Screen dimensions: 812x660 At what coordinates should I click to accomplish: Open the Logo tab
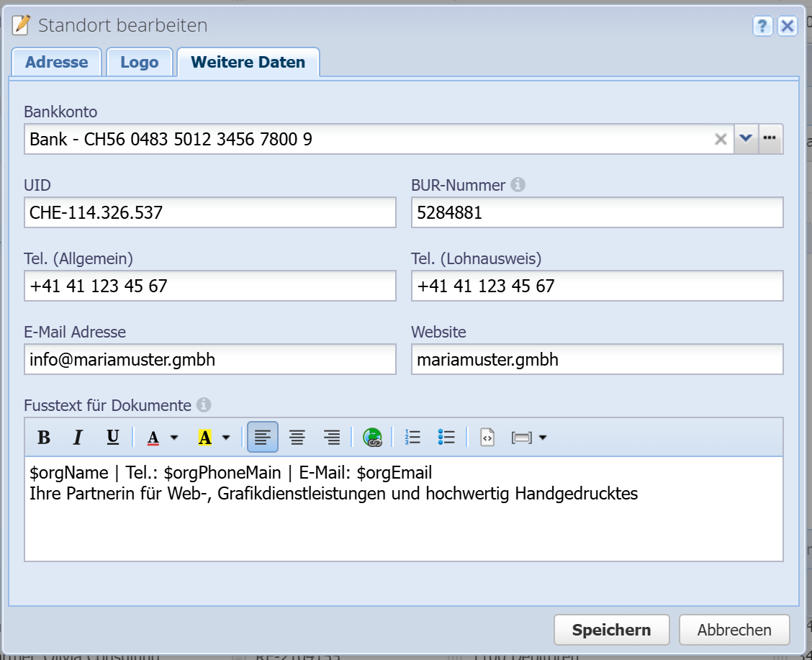(x=140, y=63)
